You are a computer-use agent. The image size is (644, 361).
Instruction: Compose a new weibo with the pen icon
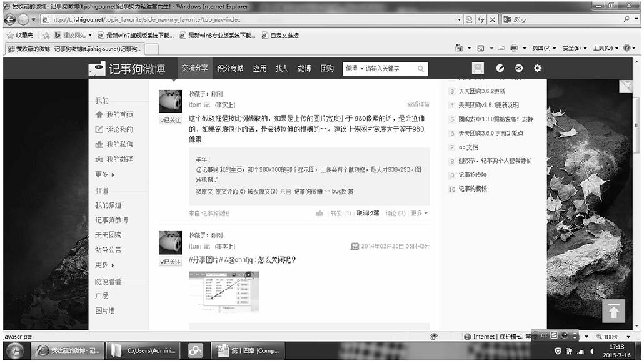coord(500,68)
